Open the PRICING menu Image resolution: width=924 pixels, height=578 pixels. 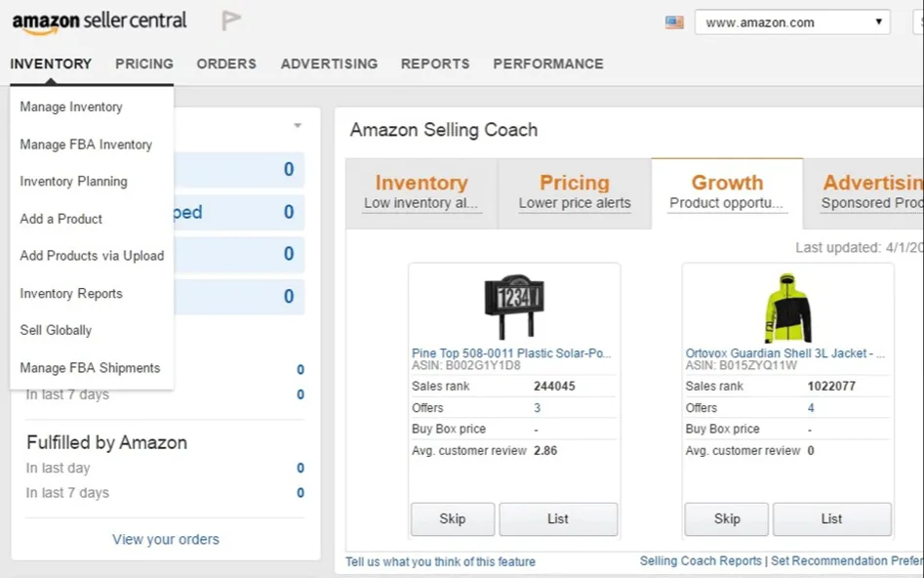click(x=144, y=63)
